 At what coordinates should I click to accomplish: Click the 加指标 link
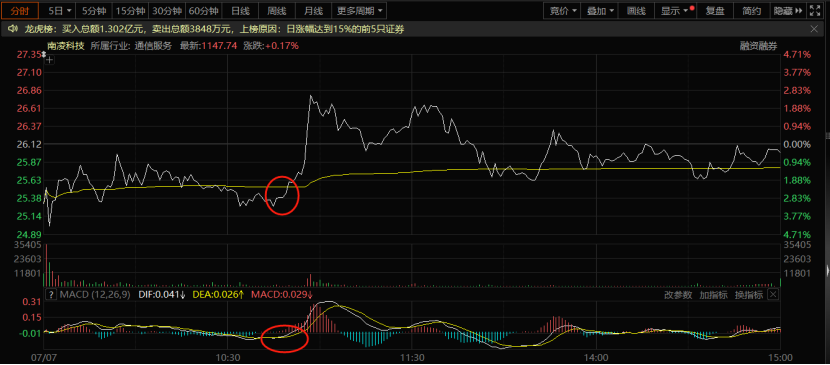pyautogui.click(x=713, y=295)
